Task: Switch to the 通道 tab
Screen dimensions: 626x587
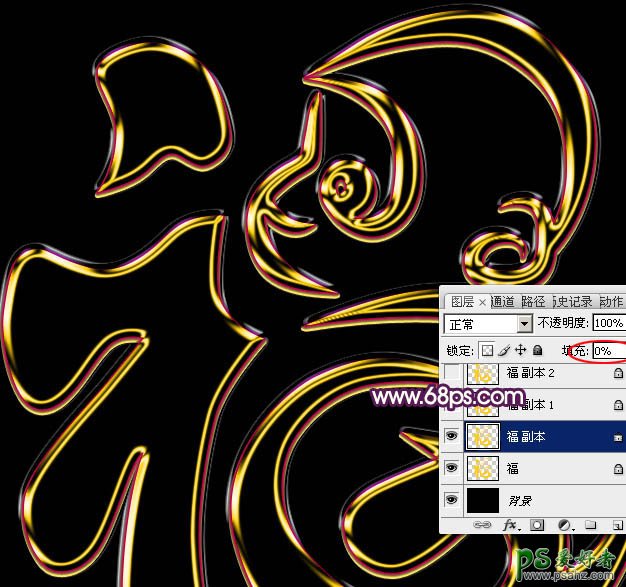Action: click(x=502, y=302)
